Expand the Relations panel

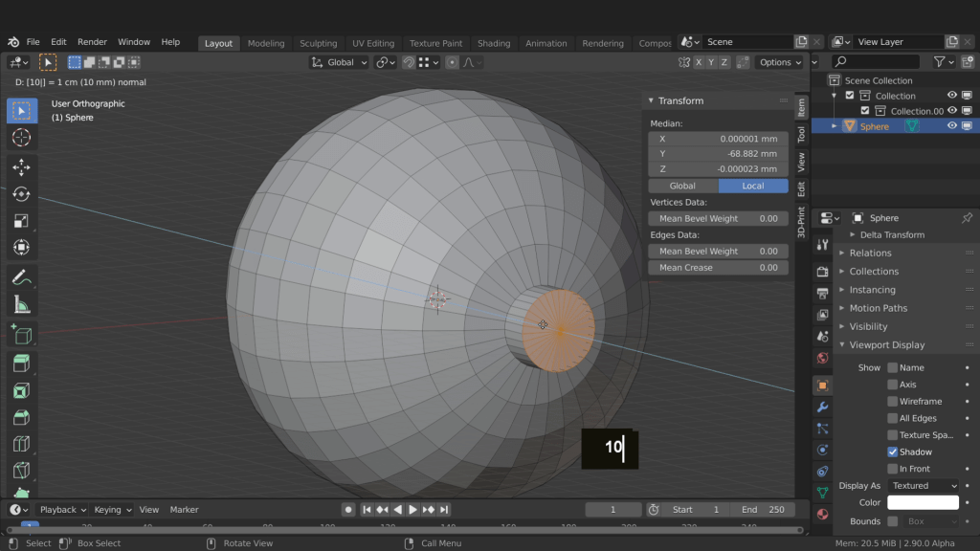[x=870, y=253]
